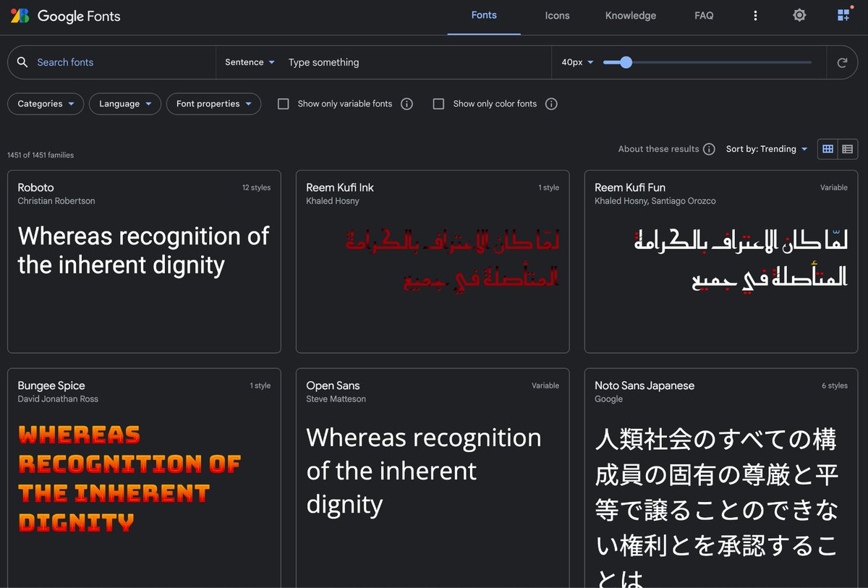This screenshot has width=868, height=588.
Task: Open the Reem Kufi Fun font title
Action: pyautogui.click(x=630, y=187)
